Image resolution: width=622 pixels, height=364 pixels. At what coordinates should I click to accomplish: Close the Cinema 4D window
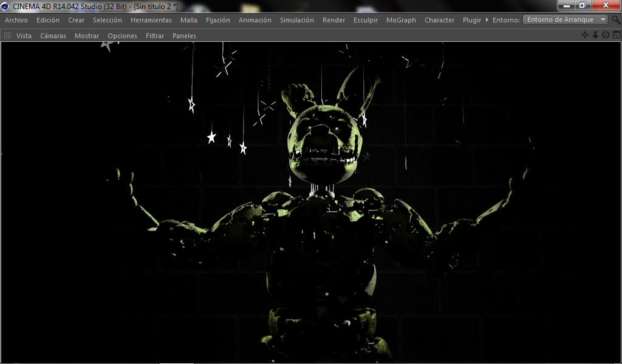[606, 5]
